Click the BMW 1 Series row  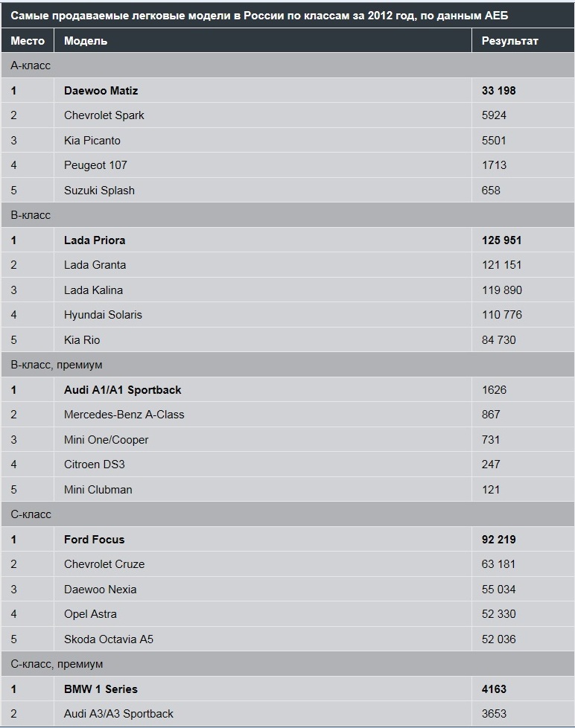pos(287,689)
